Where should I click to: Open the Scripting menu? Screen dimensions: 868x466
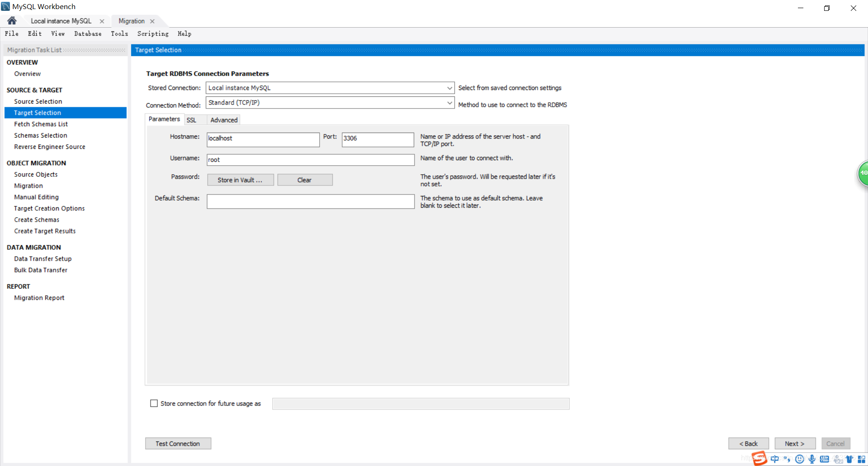pos(153,33)
